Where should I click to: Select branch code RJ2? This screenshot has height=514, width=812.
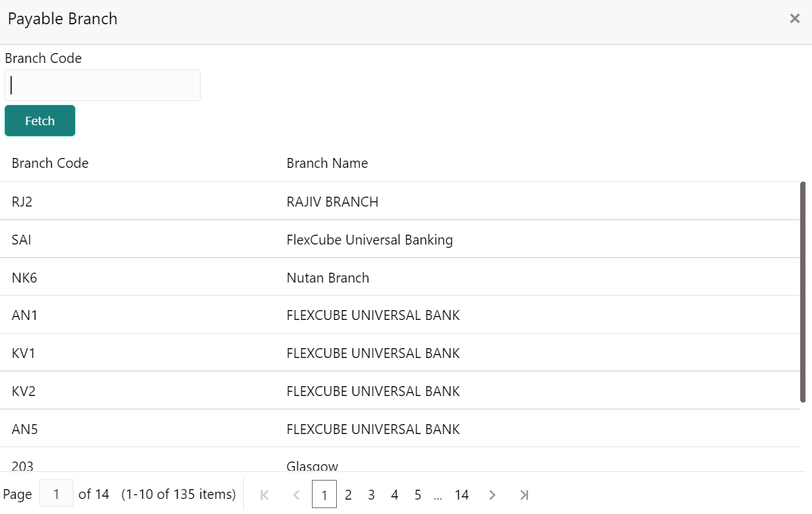click(x=22, y=201)
